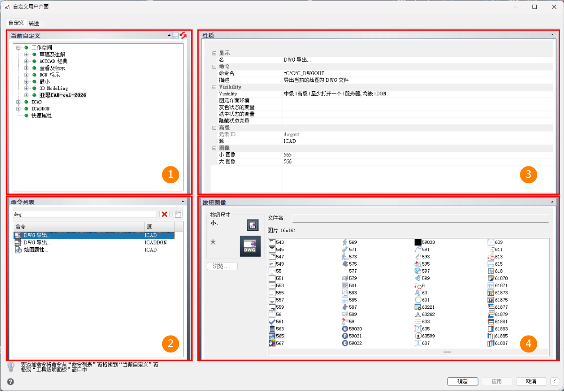Click the save icon in 当前自定义 header
This screenshot has width=564, height=392.
click(x=176, y=36)
